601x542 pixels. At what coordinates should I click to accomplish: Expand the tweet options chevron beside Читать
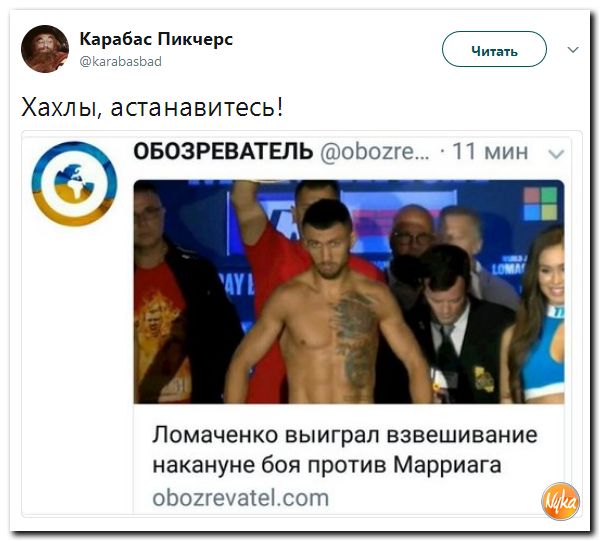tap(573, 50)
